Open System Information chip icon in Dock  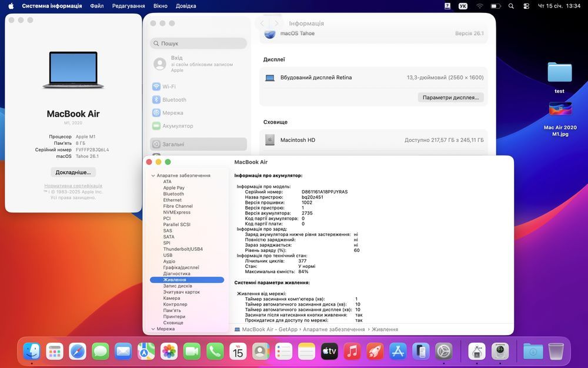(x=500, y=352)
